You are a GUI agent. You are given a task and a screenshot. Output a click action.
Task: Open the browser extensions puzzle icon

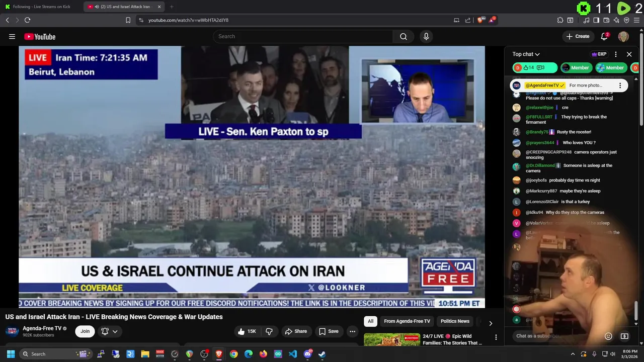[560, 20]
